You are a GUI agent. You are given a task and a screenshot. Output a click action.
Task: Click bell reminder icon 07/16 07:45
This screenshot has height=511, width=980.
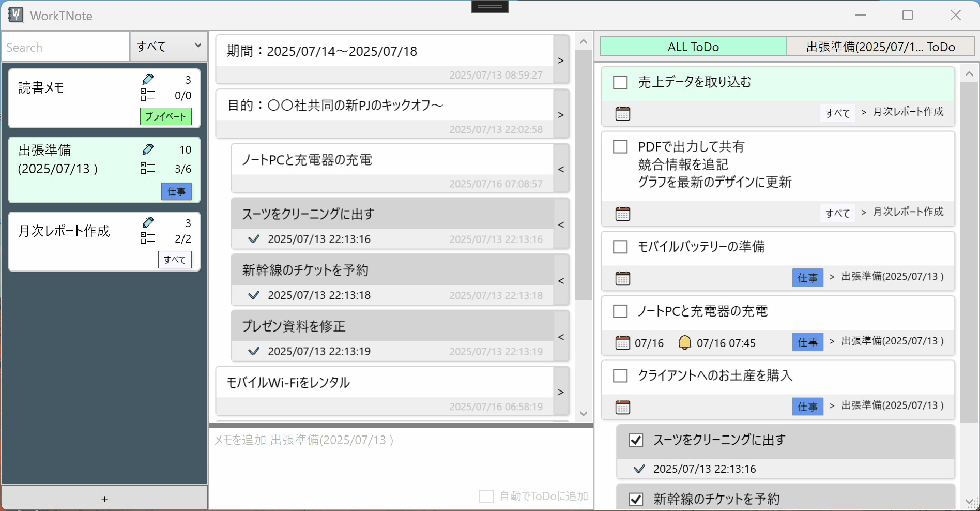click(684, 342)
